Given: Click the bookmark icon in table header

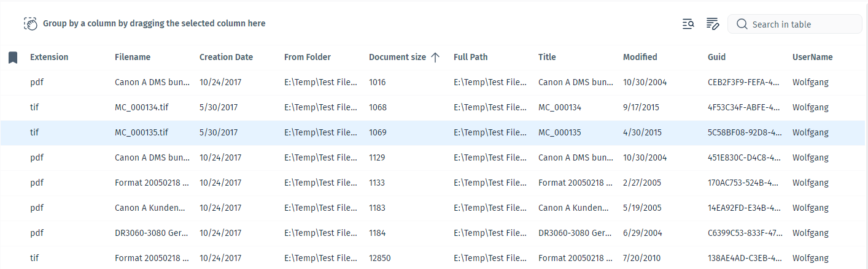Looking at the screenshot, I should click(12, 58).
